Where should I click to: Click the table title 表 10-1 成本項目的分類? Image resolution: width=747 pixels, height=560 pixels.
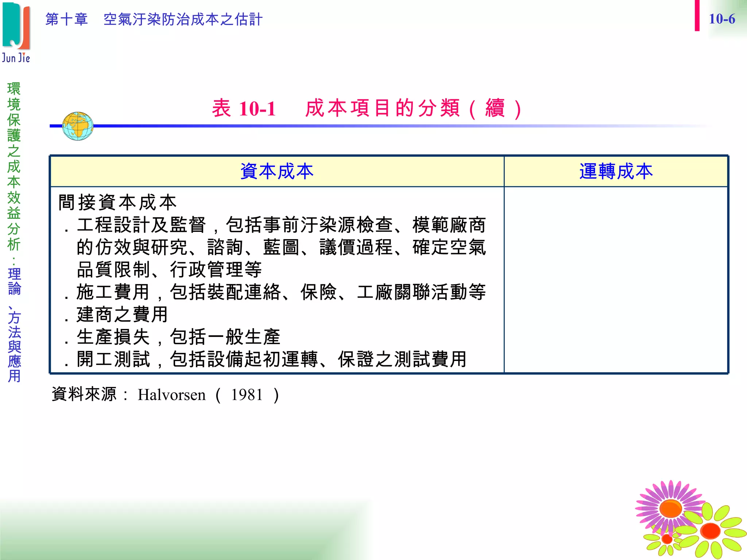coord(367,108)
